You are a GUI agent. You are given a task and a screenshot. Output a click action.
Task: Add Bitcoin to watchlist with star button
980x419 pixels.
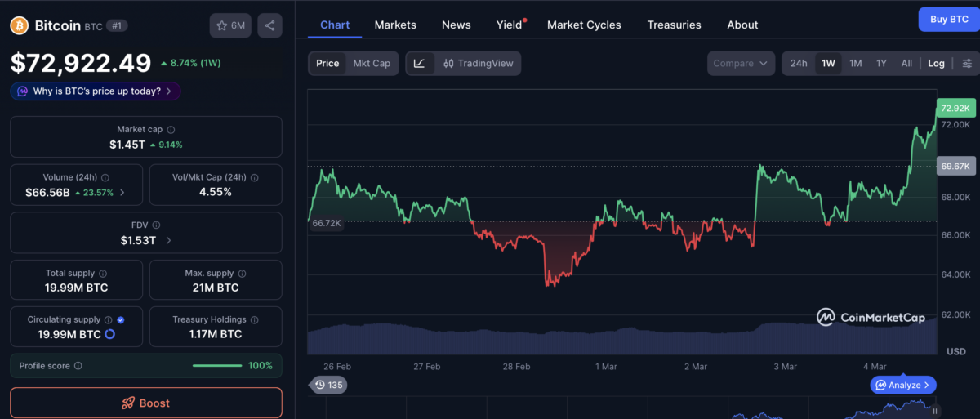tap(230, 25)
